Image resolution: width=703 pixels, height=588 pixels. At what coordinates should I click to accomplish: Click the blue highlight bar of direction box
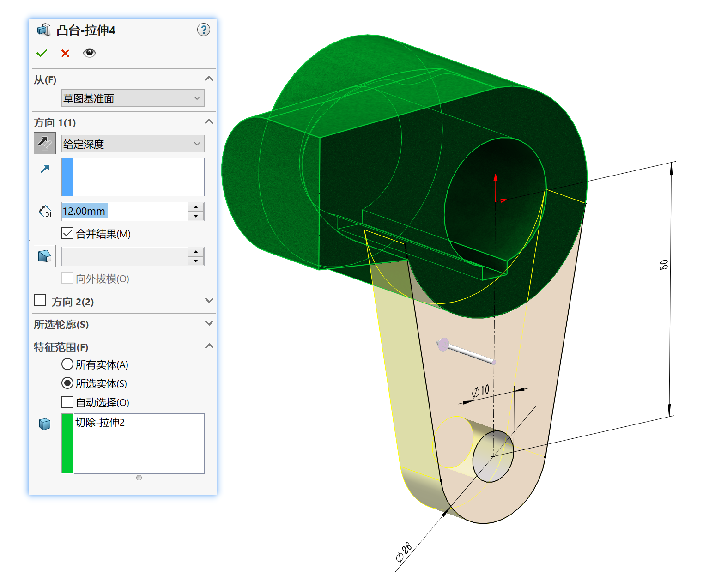coord(67,177)
